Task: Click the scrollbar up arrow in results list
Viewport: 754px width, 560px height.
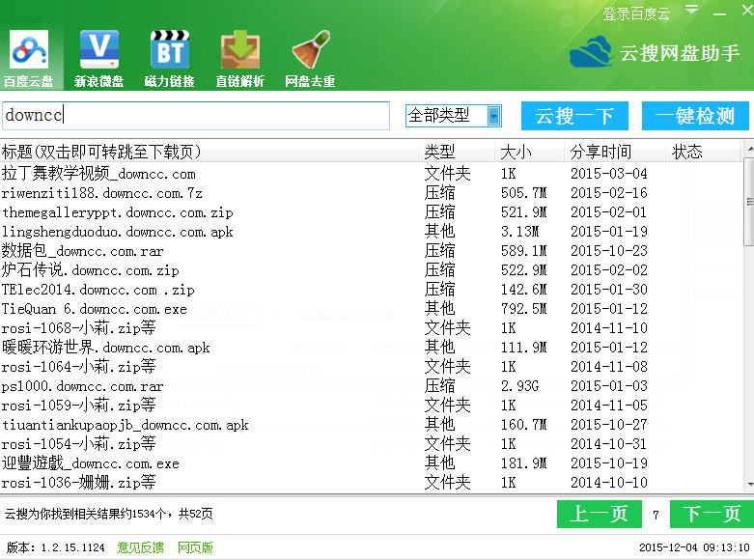Action: [749, 148]
